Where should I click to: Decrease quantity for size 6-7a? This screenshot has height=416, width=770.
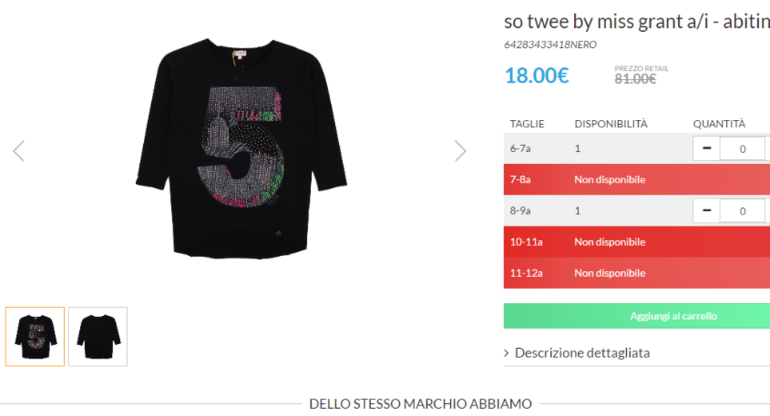pos(707,148)
